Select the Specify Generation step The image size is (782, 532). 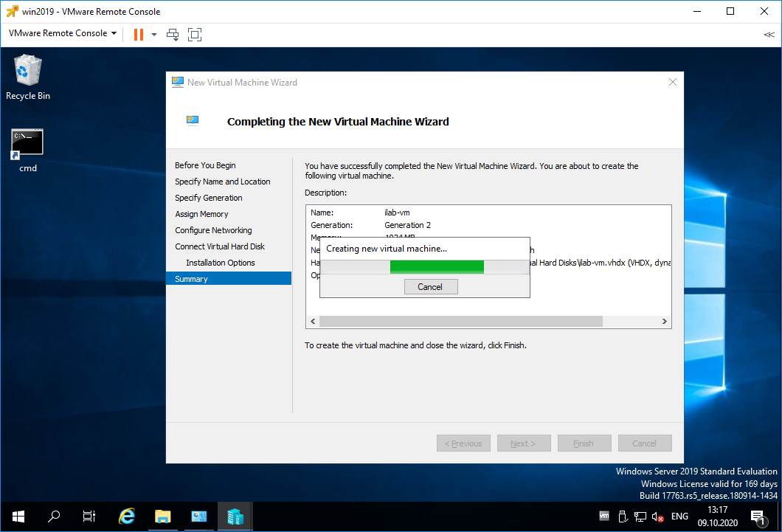(209, 198)
